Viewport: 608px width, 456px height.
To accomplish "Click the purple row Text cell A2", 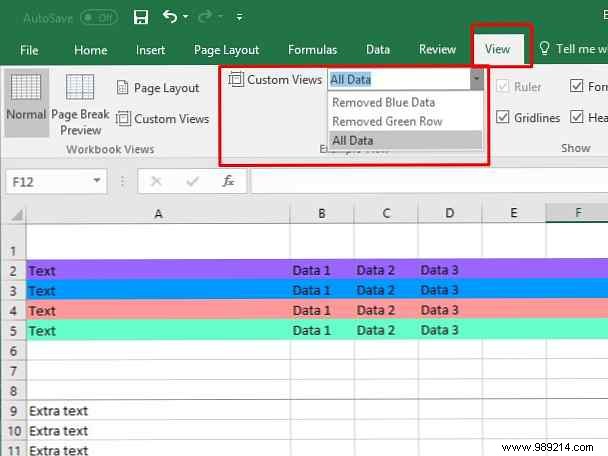I will [x=158, y=270].
